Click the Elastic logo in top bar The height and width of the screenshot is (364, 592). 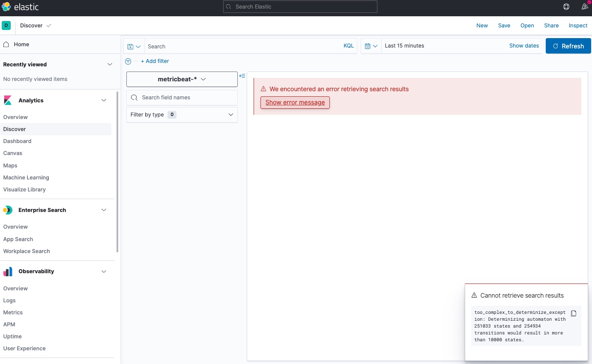(x=21, y=6)
